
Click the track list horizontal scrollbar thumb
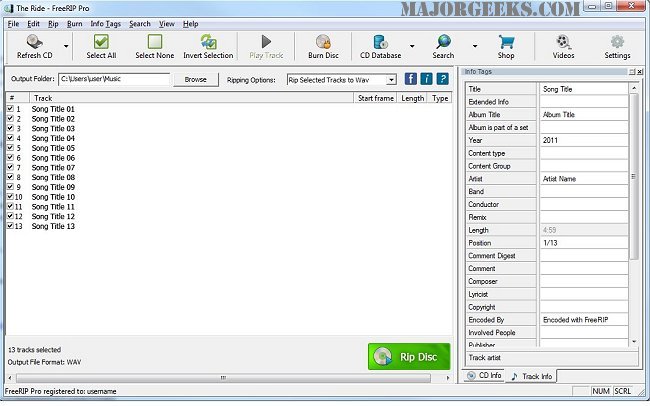[223, 378]
